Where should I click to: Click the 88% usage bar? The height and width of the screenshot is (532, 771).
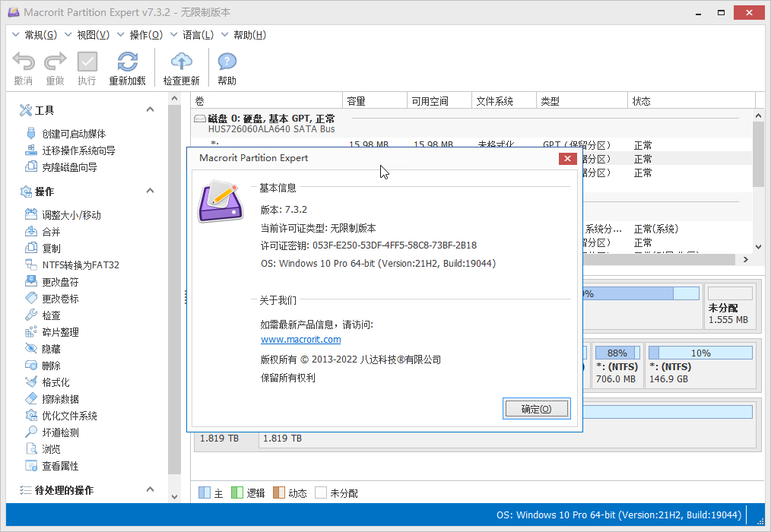pyautogui.click(x=617, y=353)
